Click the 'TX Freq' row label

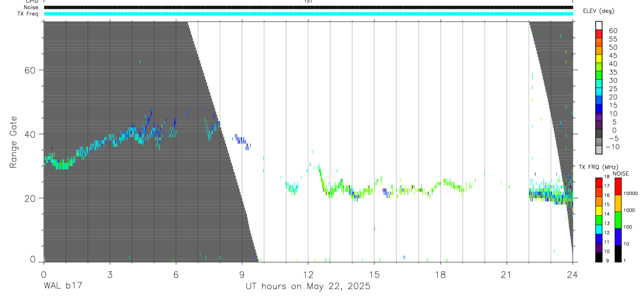[x=28, y=14]
